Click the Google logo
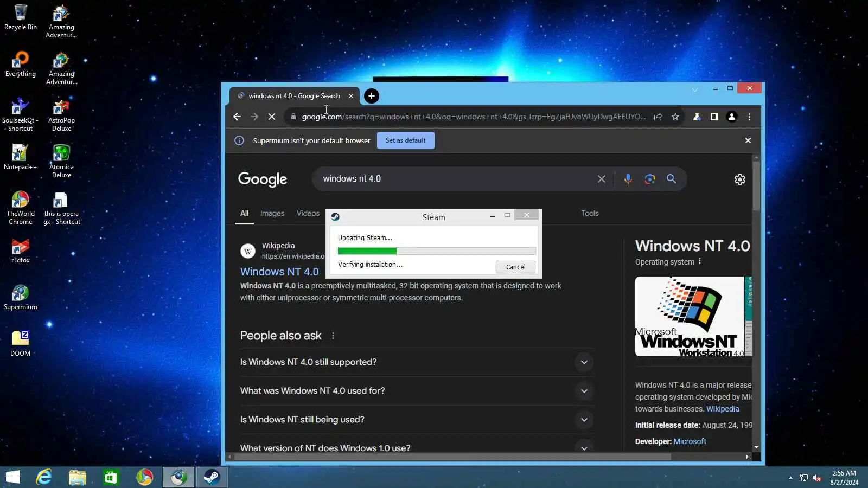Image resolution: width=868 pixels, height=488 pixels. 263,179
